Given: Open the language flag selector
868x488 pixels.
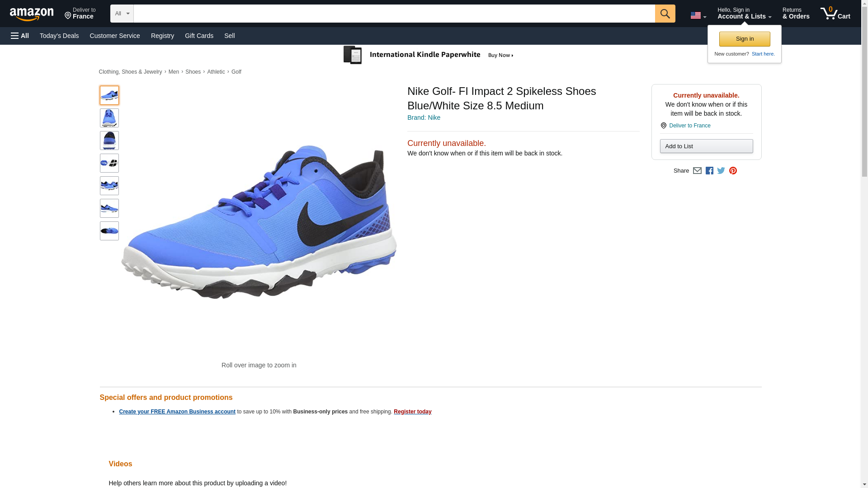Looking at the screenshot, I should coord(698,15).
